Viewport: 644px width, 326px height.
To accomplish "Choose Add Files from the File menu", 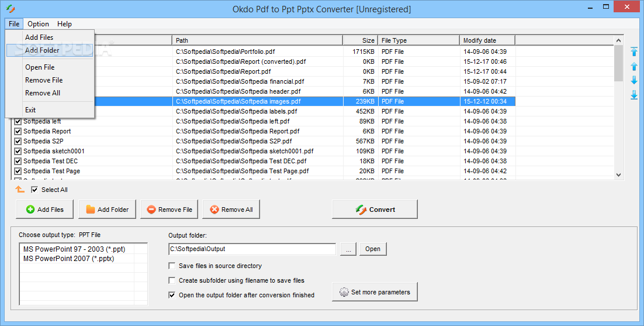I will 50,37.
